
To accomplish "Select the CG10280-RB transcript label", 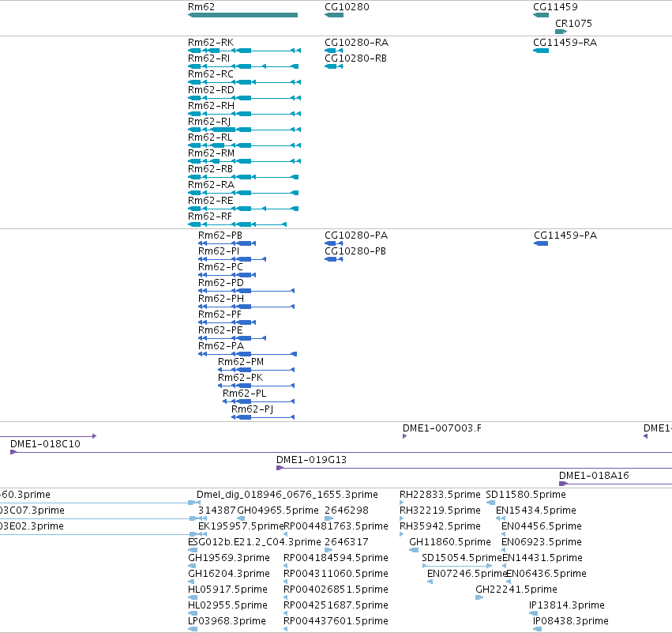I will 355,58.
